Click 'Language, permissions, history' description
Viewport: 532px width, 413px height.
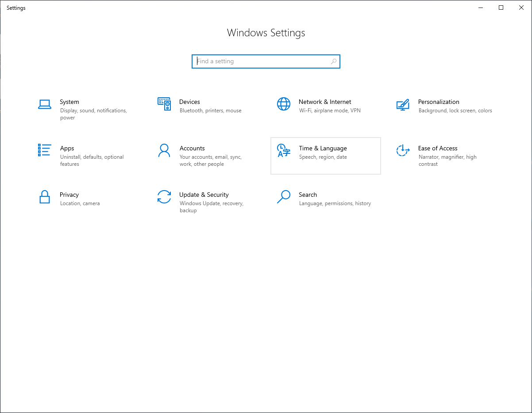pyautogui.click(x=335, y=203)
